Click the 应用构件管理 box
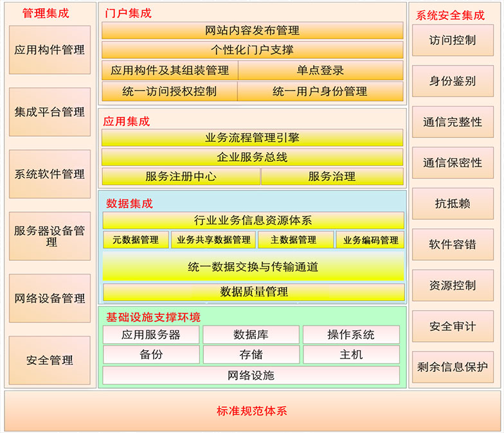Image resolution: width=504 pixels, height=433 pixels. [x=50, y=50]
